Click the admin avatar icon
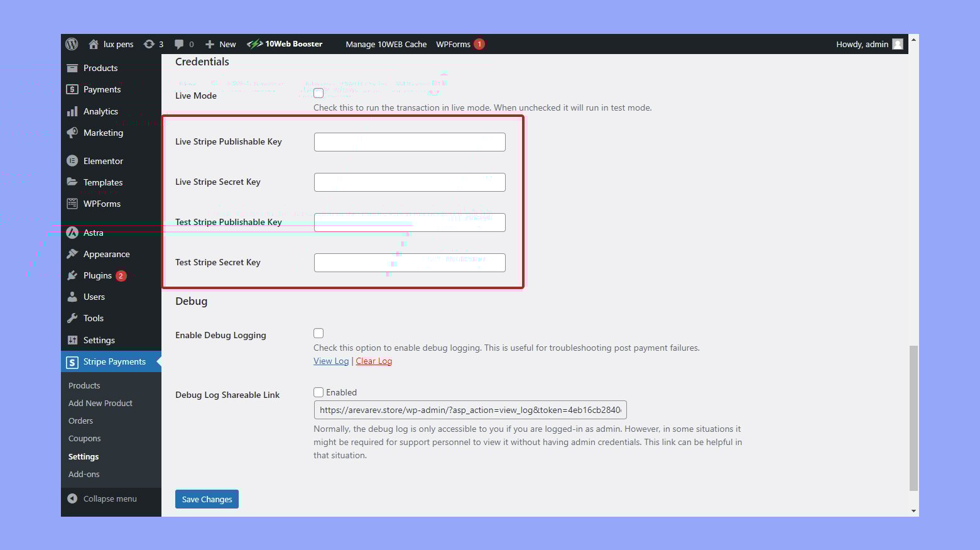980x550 pixels. click(x=898, y=44)
